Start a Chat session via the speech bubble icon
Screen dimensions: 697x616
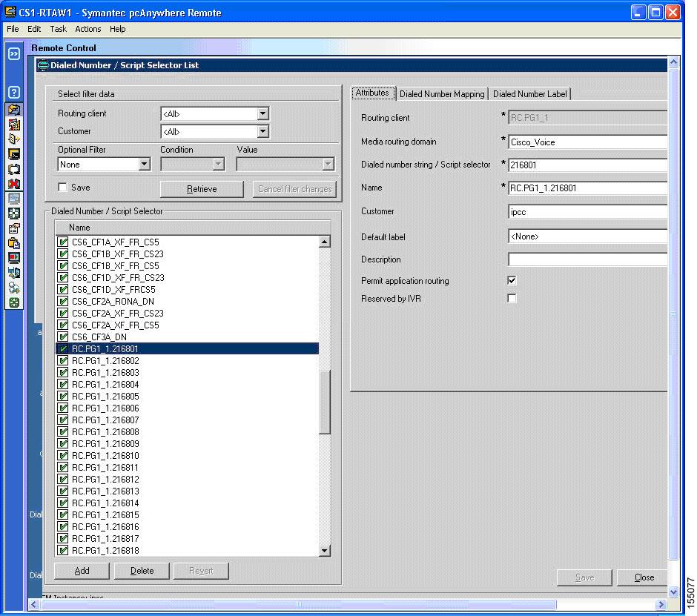tap(14, 169)
